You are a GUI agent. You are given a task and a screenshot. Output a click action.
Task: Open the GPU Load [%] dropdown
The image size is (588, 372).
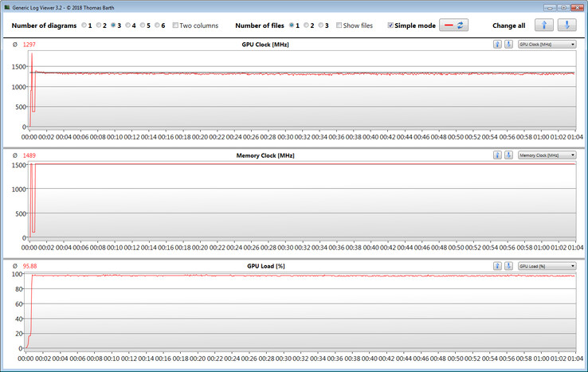click(x=547, y=266)
